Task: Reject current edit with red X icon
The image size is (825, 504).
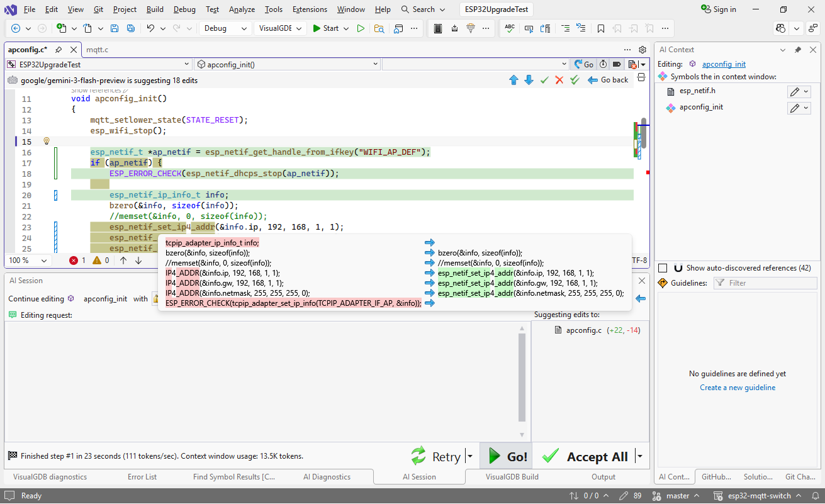Action: [559, 80]
